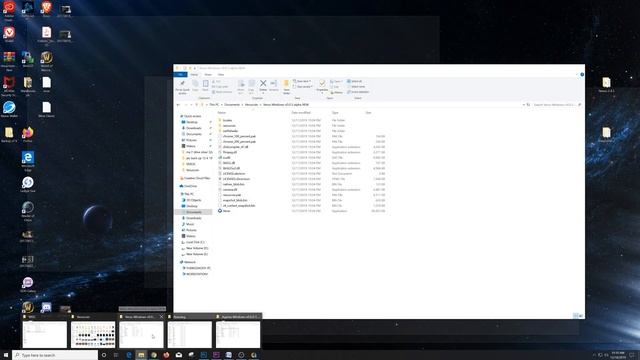640x360 pixels.
Task: Click the Cortana circle taskbar icon
Action: coord(104,355)
